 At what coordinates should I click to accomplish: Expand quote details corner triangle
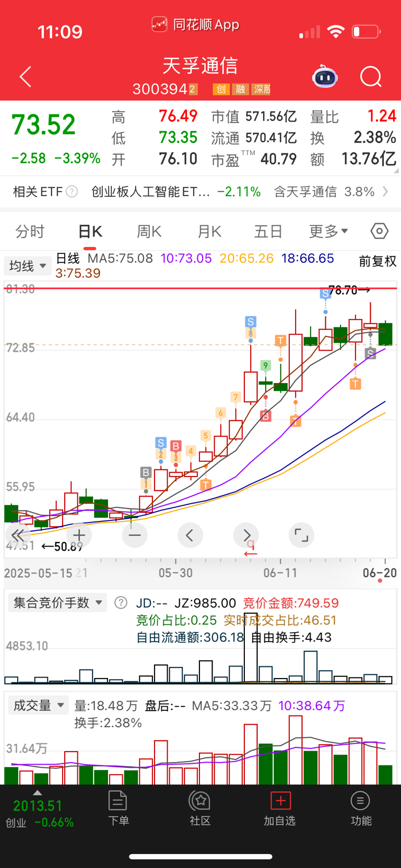[x=395, y=171]
